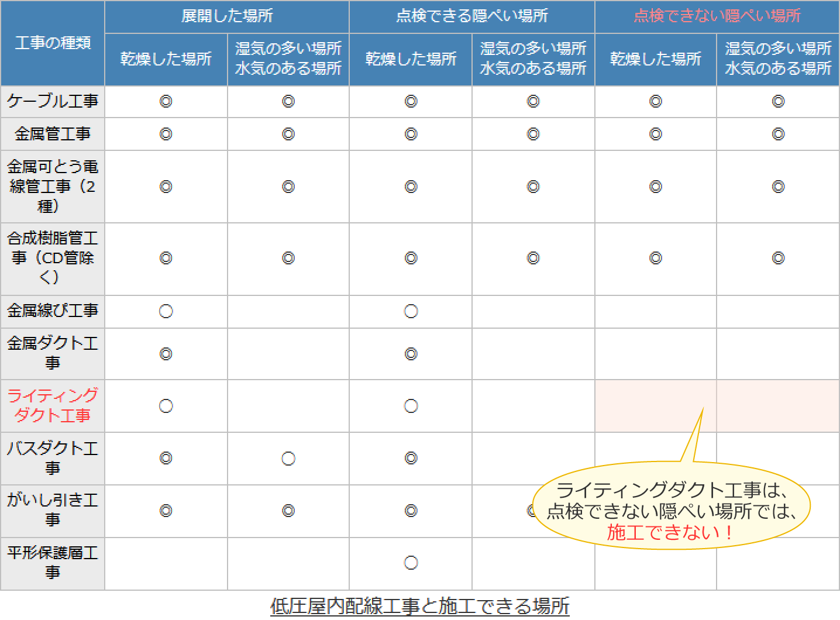Click ライティングダクト工事 circle under 点検できる隠ぺい場所
Image resolution: width=840 pixels, height=620 pixels.
pos(411,406)
